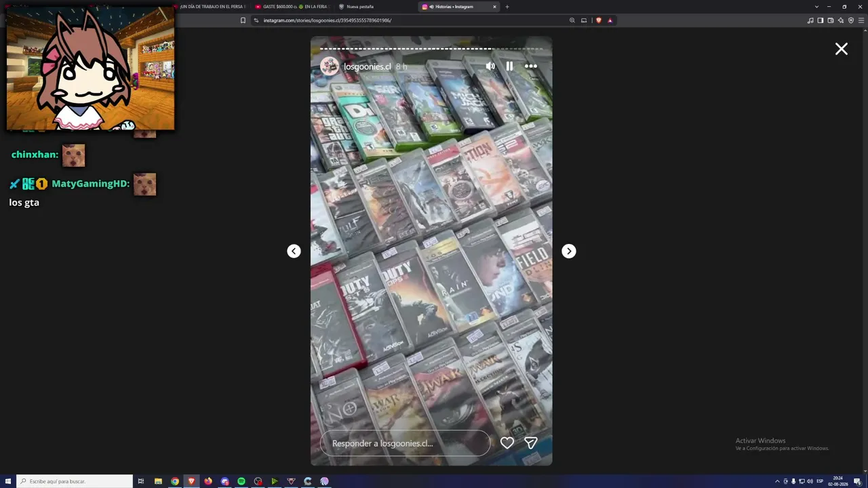
Task: Click the 'Responder a losgoonies.cl' reply field
Action: [x=405, y=443]
